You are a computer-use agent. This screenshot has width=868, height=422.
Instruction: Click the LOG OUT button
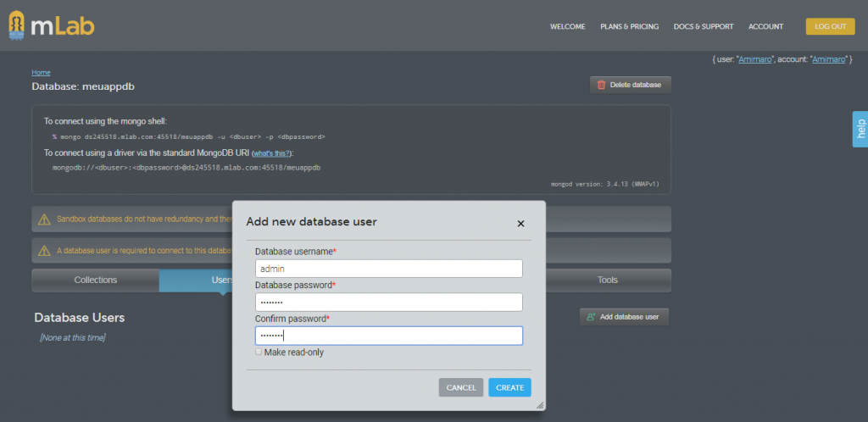(830, 26)
